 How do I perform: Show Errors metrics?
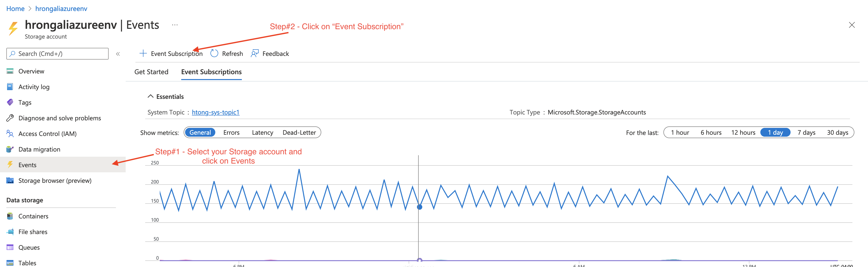click(x=231, y=132)
